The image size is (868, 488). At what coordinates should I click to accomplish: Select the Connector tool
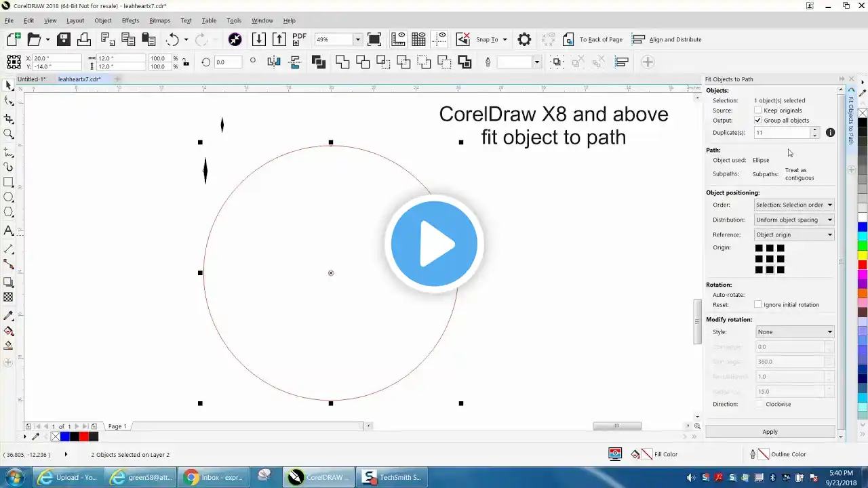(x=9, y=264)
